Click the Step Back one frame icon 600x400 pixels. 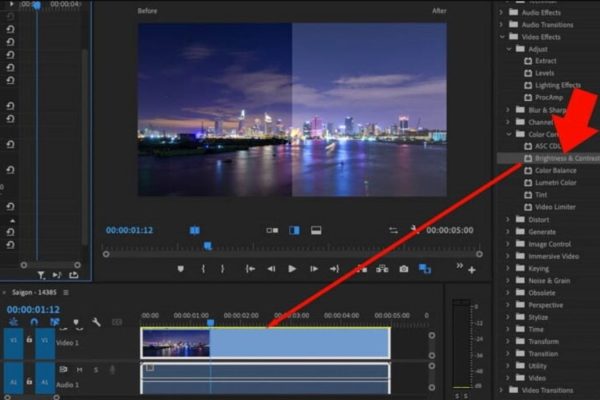pyautogui.click(x=270, y=268)
